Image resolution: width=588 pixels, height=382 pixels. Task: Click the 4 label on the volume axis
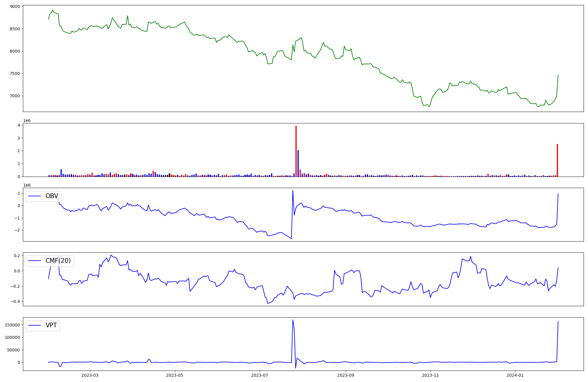click(19, 125)
